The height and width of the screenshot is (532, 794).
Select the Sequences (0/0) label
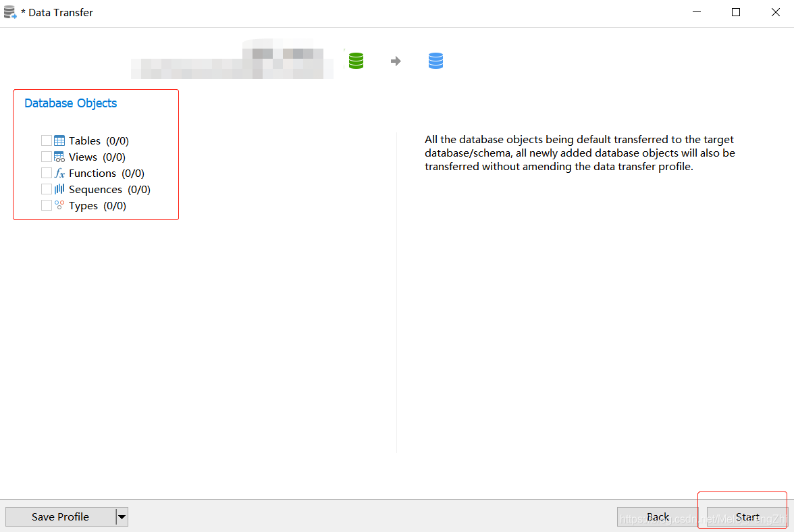[x=109, y=189]
